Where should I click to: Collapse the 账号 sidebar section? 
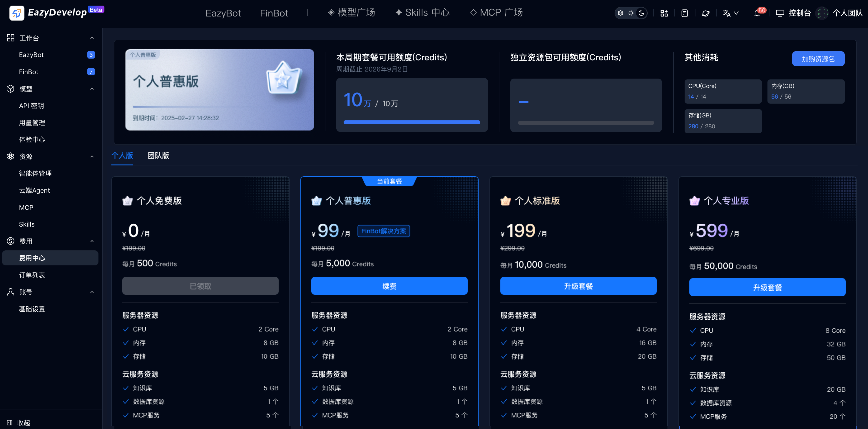coord(92,292)
